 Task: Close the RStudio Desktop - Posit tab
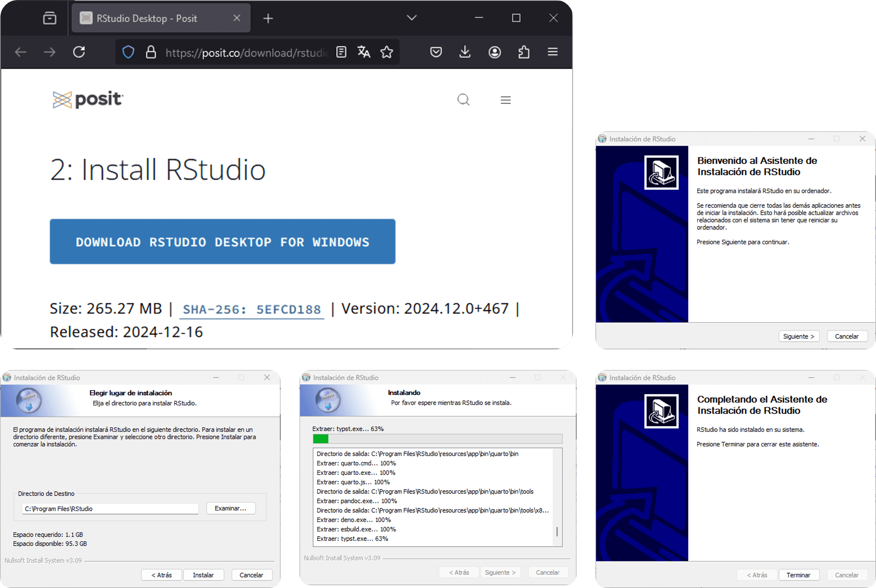[x=237, y=18]
